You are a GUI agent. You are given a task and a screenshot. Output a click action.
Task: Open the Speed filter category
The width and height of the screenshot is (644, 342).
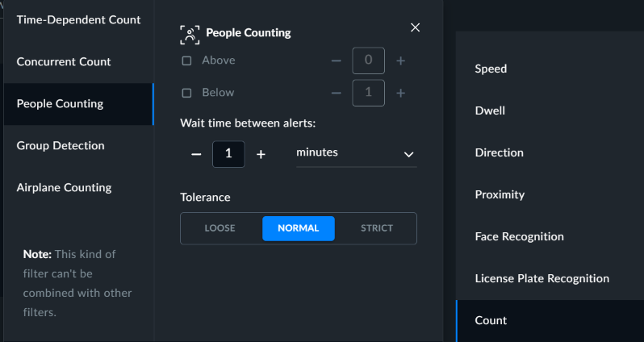550,69
